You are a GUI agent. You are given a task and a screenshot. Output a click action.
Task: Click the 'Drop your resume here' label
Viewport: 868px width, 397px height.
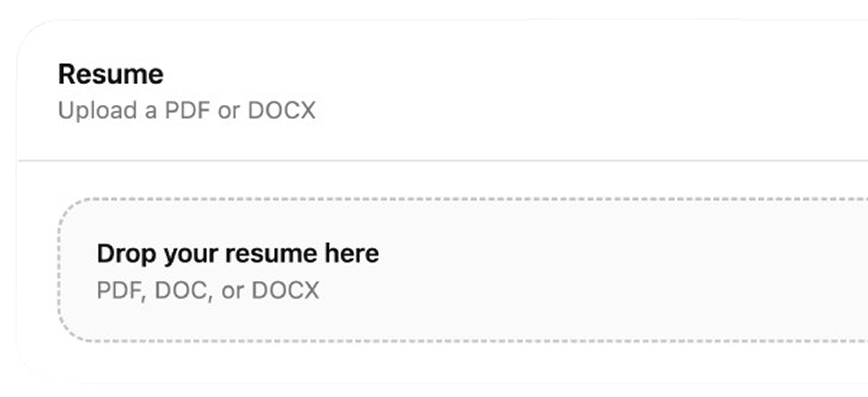237,254
